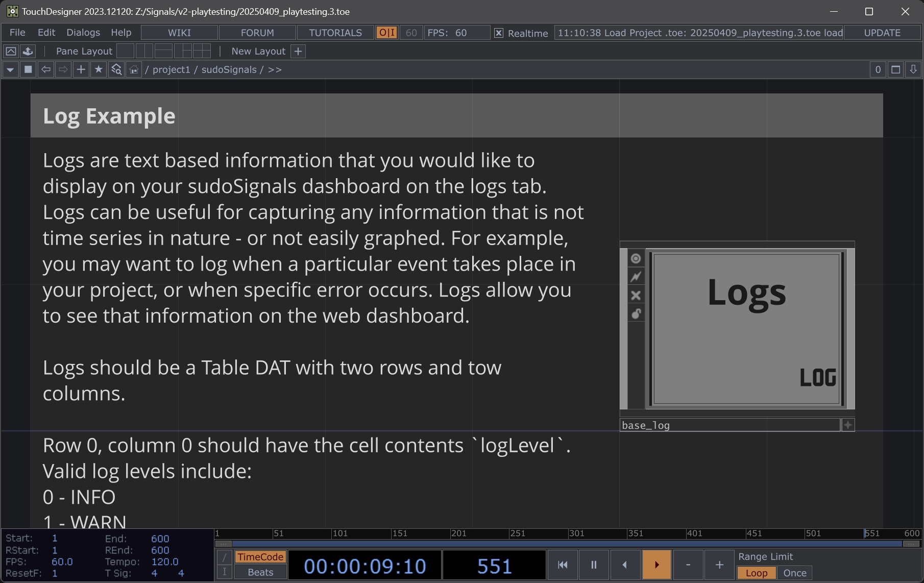This screenshot has height=583, width=924.
Task: Click the Load Project status message
Action: pyautogui.click(x=699, y=33)
